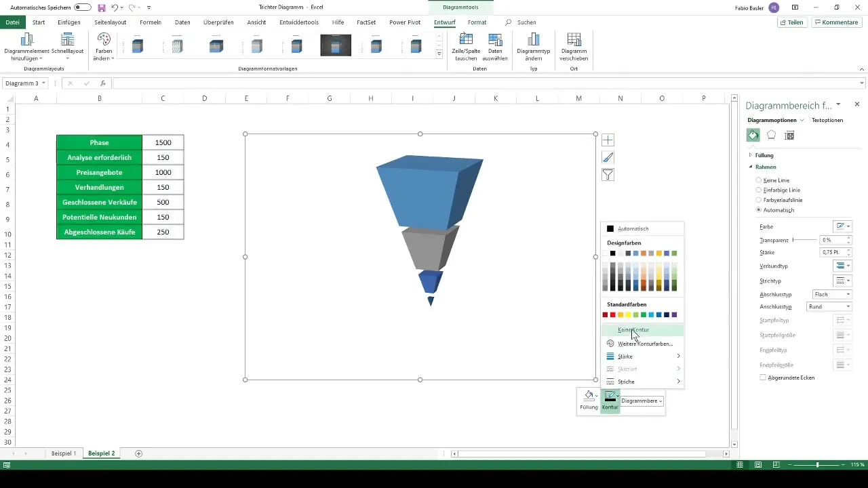Open Farben ändern palette
The image size is (868, 488).
[104, 47]
